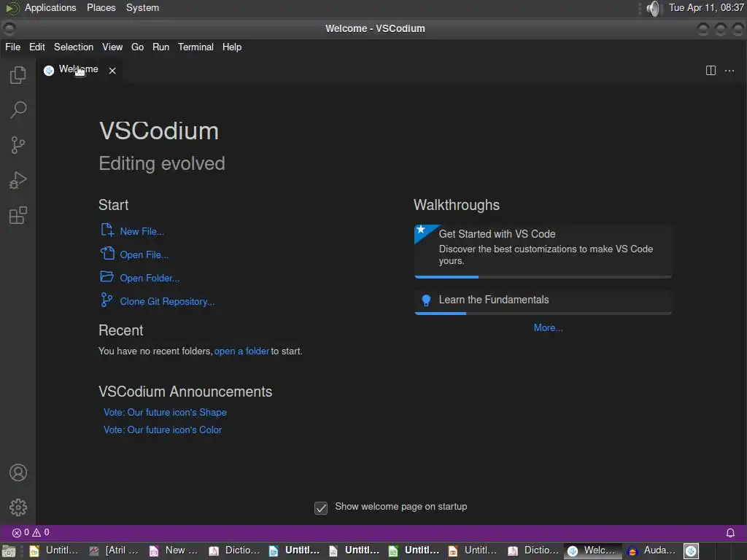Screen dimensions: 747x560
Task: Click the Clone Git Repository branch icon
Action: click(x=107, y=300)
